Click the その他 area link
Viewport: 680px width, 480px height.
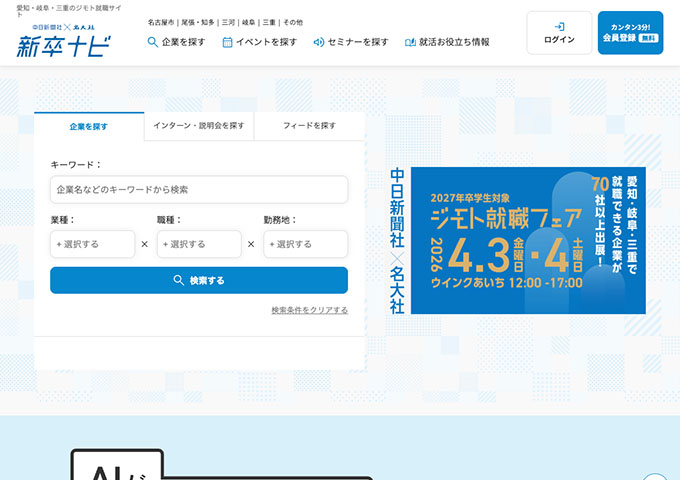click(x=293, y=22)
